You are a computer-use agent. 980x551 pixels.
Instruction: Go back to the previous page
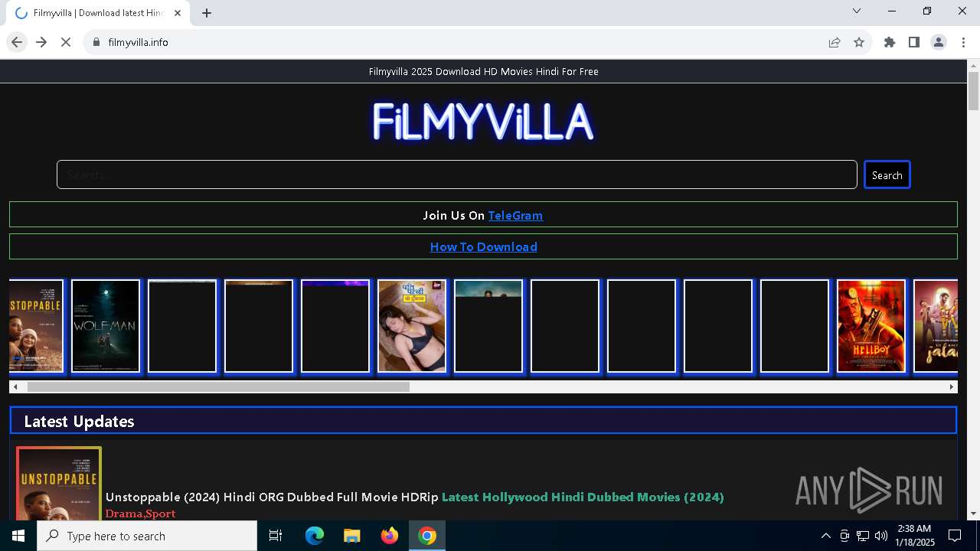click(x=17, y=42)
